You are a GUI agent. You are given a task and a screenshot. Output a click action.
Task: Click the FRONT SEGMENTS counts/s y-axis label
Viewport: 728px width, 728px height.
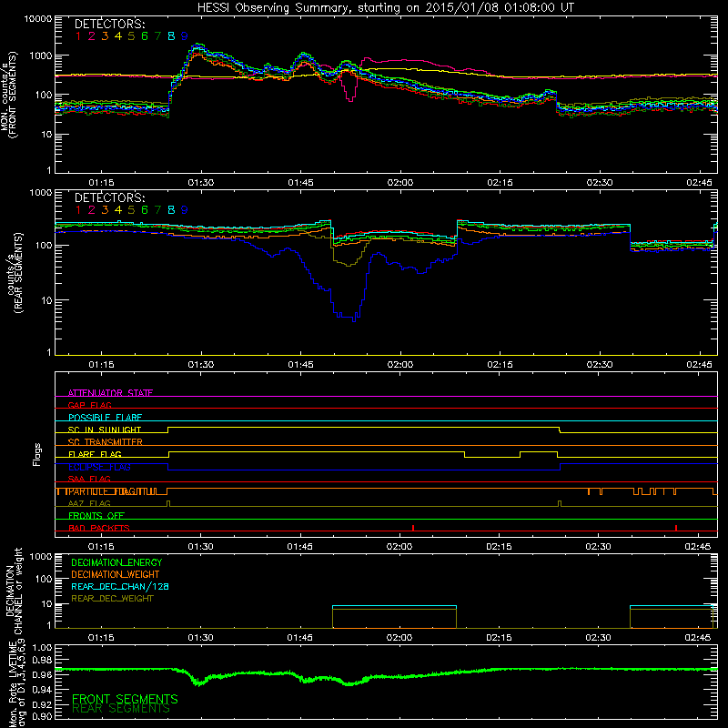coord(8,95)
